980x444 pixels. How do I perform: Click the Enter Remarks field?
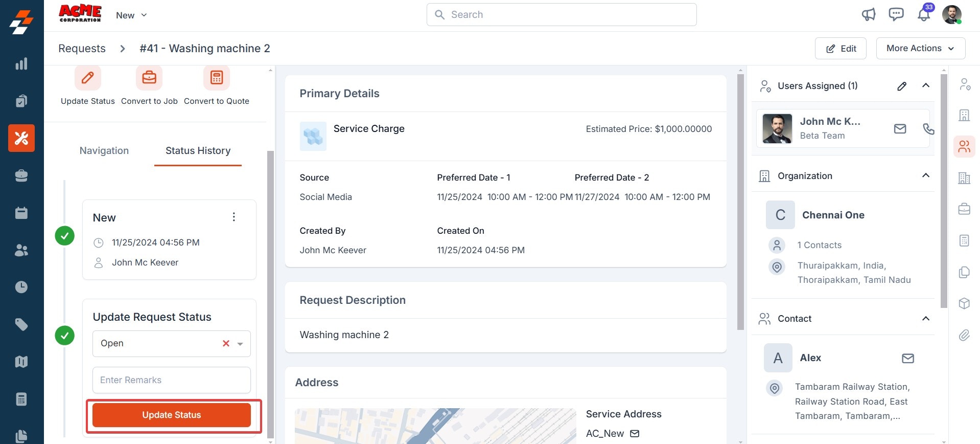(x=172, y=380)
